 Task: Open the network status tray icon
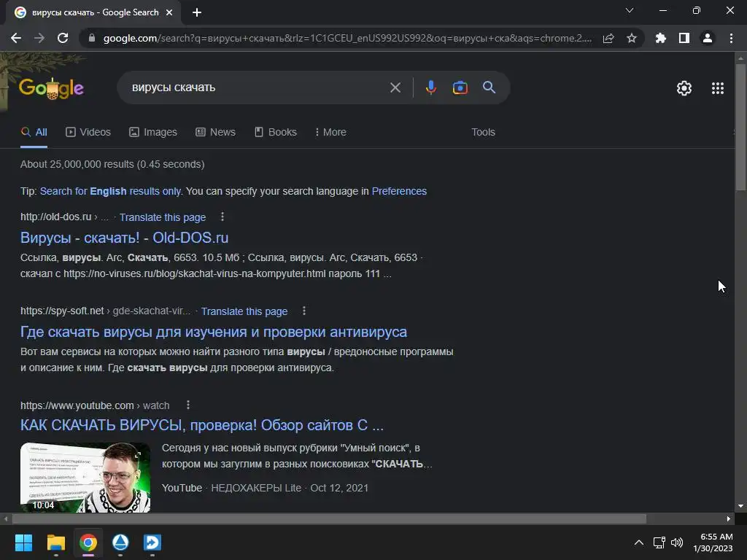coord(659,542)
